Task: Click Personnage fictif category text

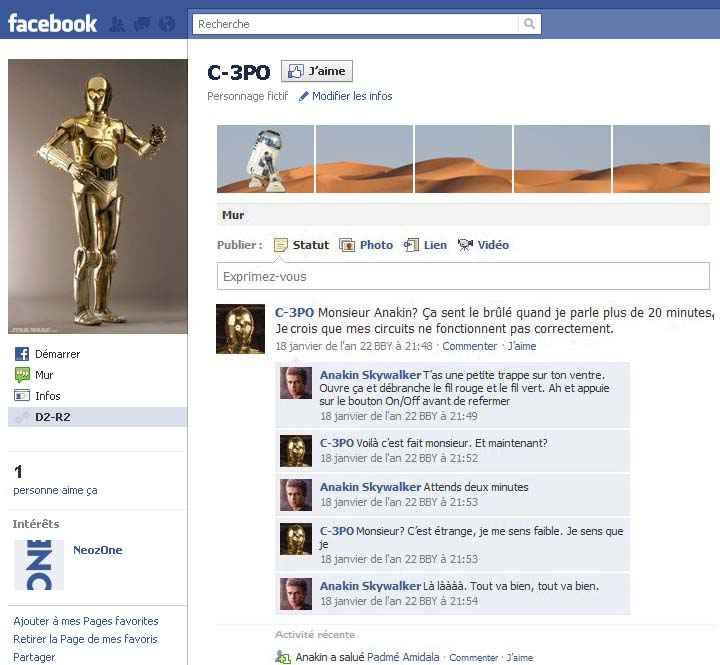Action: pyautogui.click(x=248, y=96)
